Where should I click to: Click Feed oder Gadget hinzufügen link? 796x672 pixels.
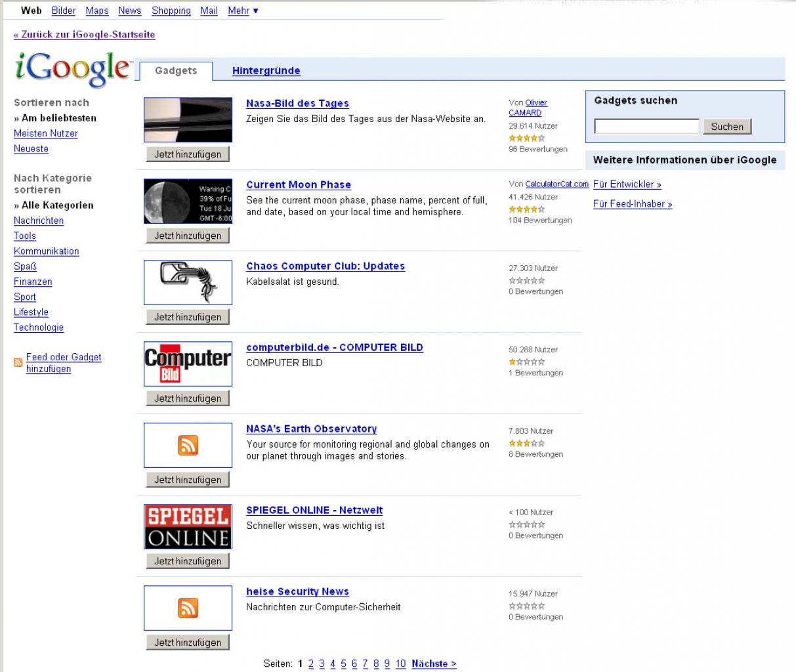64,363
